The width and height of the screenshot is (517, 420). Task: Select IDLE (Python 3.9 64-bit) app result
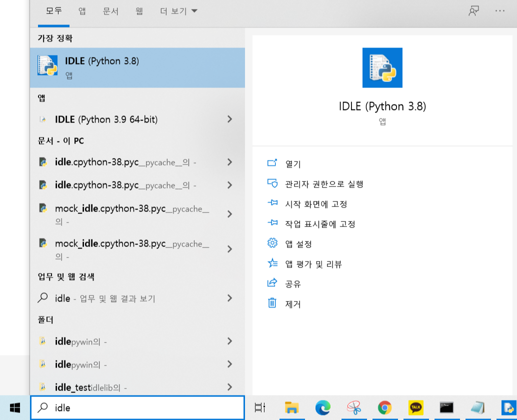coord(137,119)
